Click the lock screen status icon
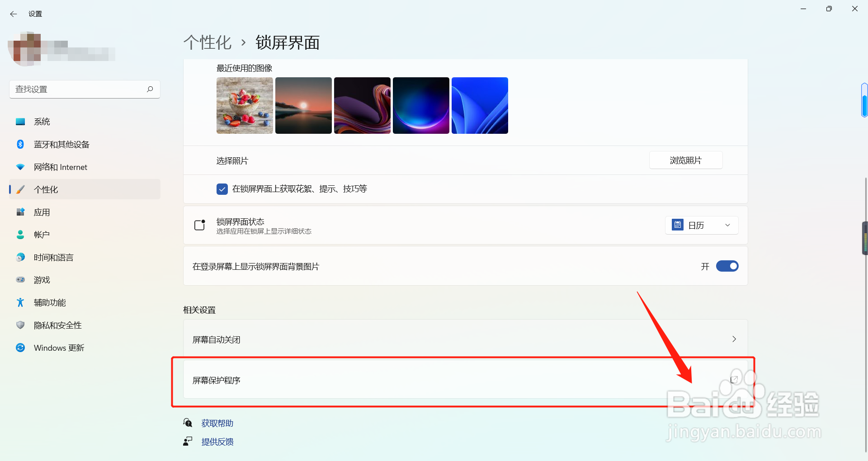This screenshot has height=461, width=868. (x=200, y=225)
